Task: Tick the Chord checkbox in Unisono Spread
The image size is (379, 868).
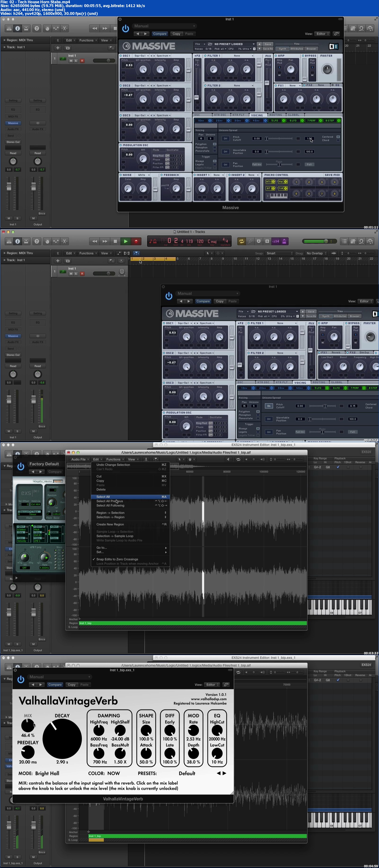Action: click(x=338, y=140)
